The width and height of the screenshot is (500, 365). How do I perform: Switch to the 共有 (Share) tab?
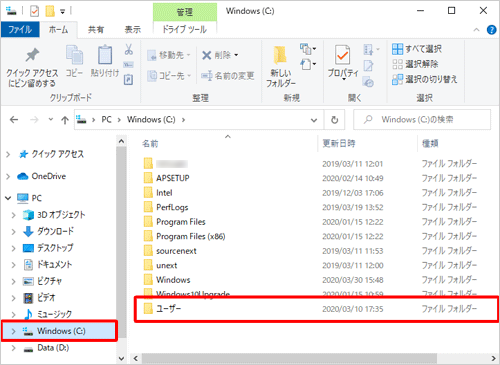tap(96, 30)
